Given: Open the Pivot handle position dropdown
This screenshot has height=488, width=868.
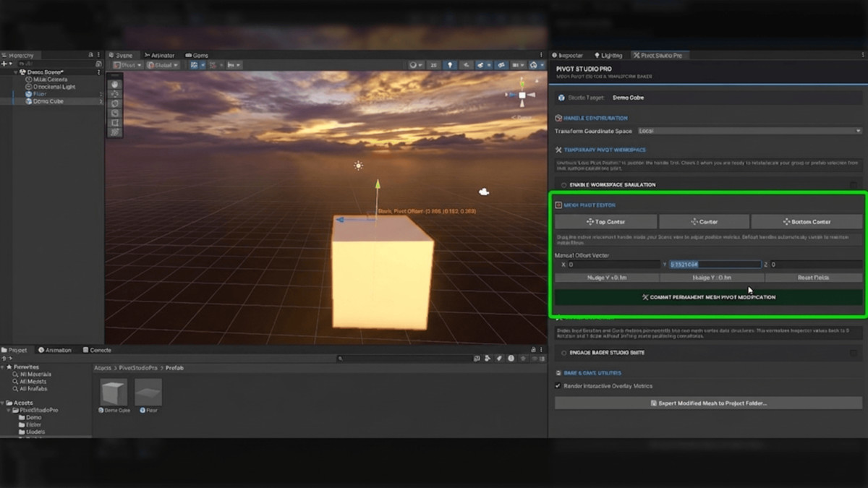Looking at the screenshot, I should (128, 65).
